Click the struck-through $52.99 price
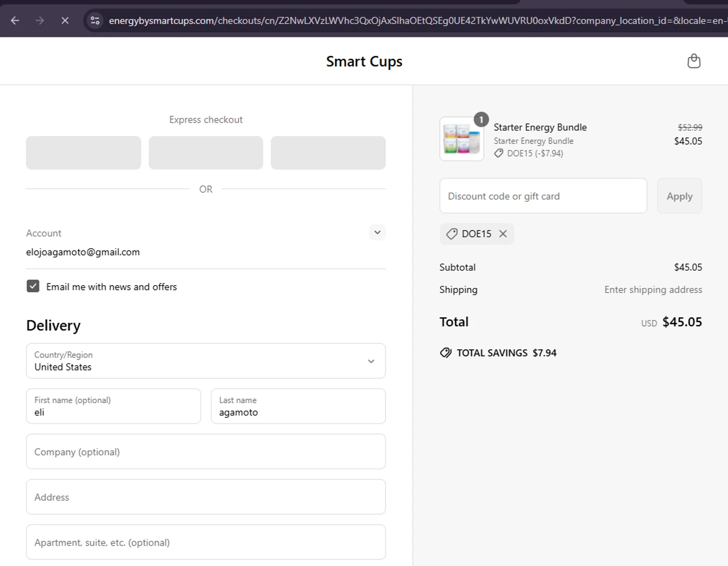 tap(690, 127)
